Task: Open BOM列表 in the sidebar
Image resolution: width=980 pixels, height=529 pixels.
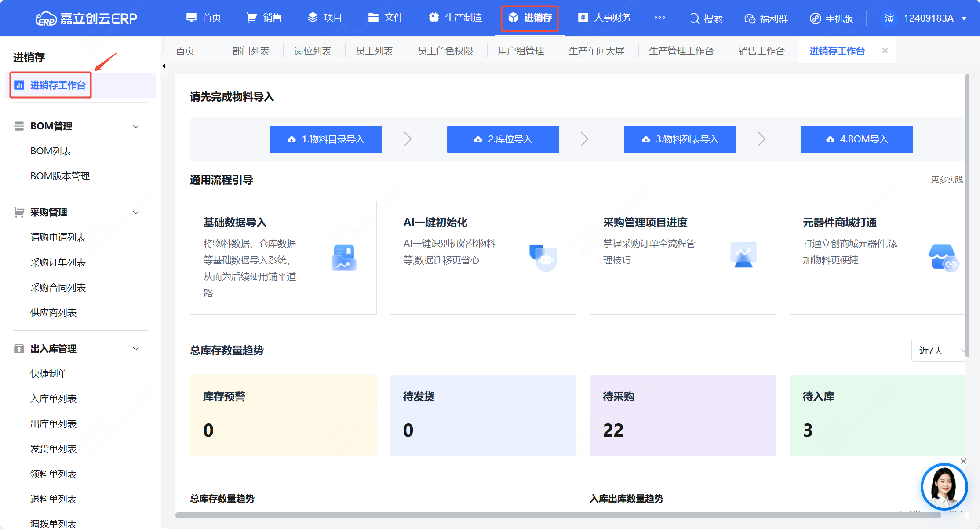Action: click(51, 151)
